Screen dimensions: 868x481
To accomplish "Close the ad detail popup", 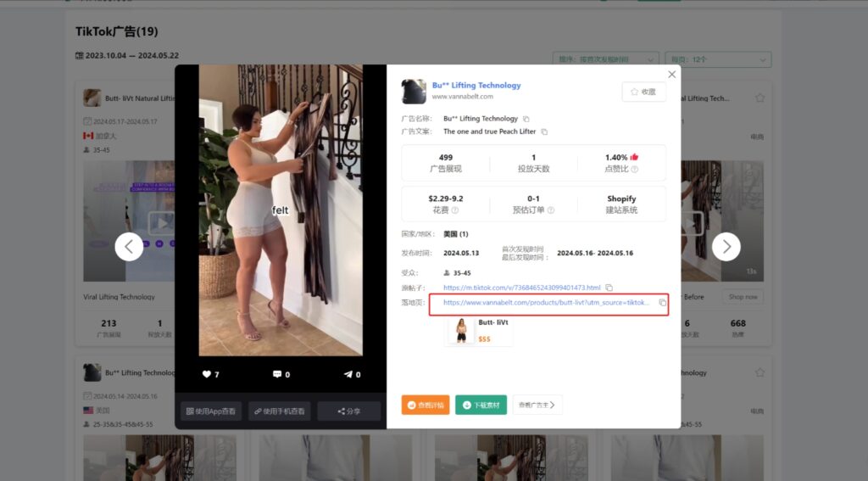I will tap(671, 75).
